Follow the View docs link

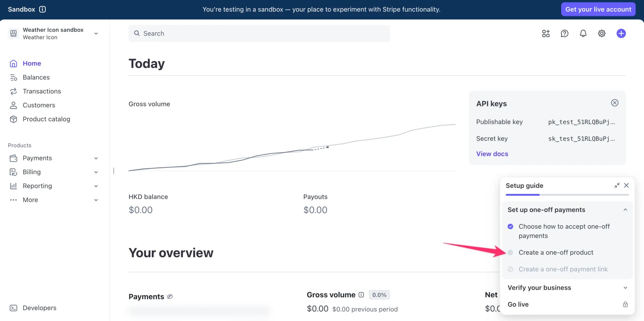coord(492,154)
